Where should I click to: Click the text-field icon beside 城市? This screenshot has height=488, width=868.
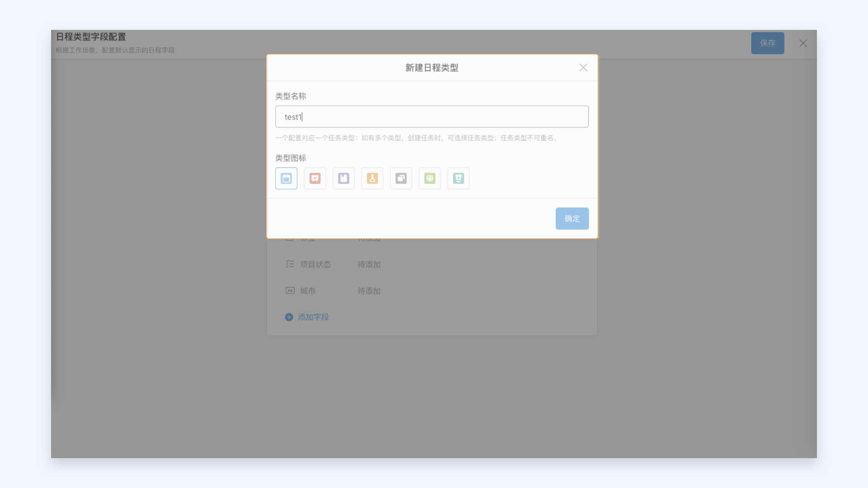290,291
